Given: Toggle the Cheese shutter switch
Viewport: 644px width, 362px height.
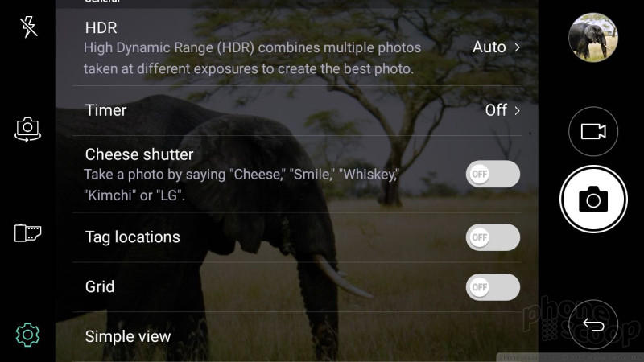Looking at the screenshot, I should pyautogui.click(x=493, y=174).
